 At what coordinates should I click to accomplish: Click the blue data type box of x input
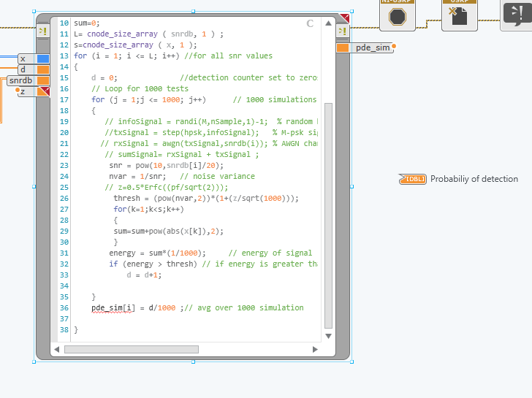(x=43, y=59)
